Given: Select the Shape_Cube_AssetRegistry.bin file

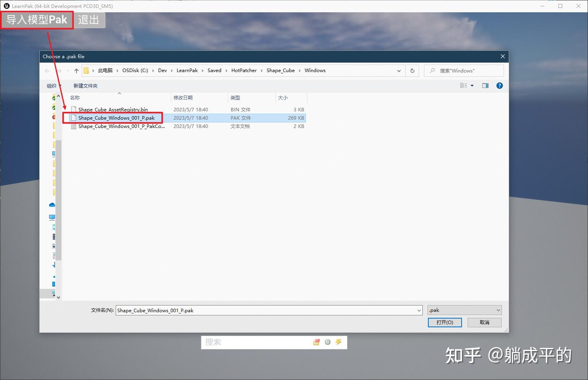Looking at the screenshot, I should [113, 109].
